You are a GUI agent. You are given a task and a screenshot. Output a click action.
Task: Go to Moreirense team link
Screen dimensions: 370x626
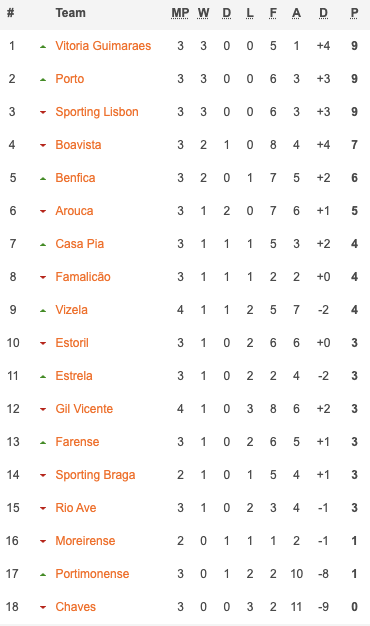pyautogui.click(x=85, y=541)
